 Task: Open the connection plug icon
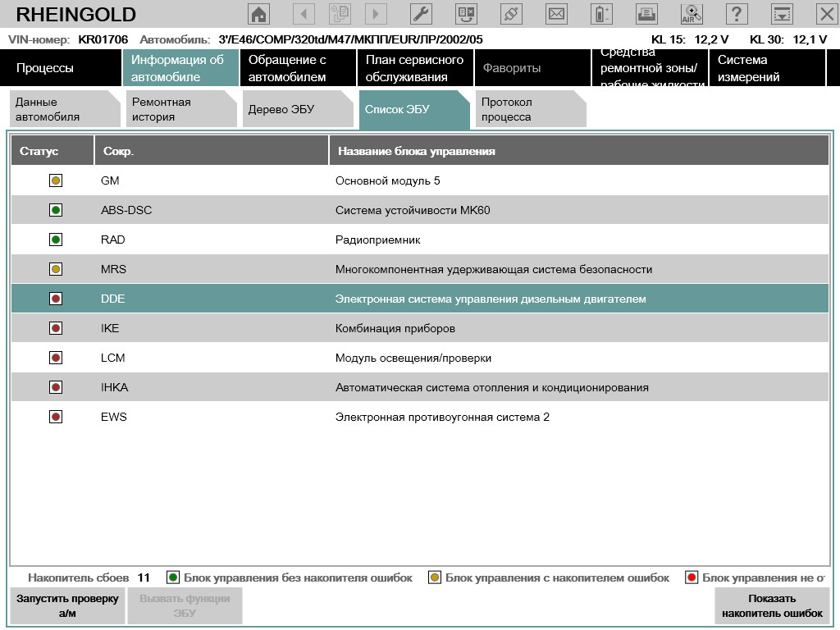pos(511,14)
